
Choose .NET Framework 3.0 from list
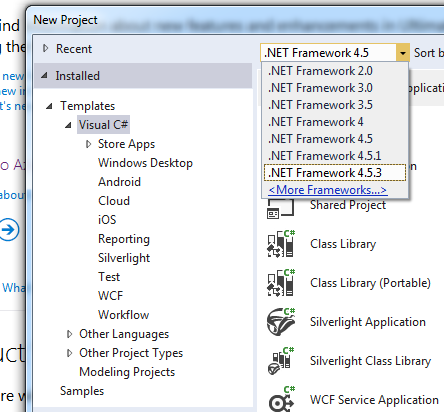coord(335,88)
